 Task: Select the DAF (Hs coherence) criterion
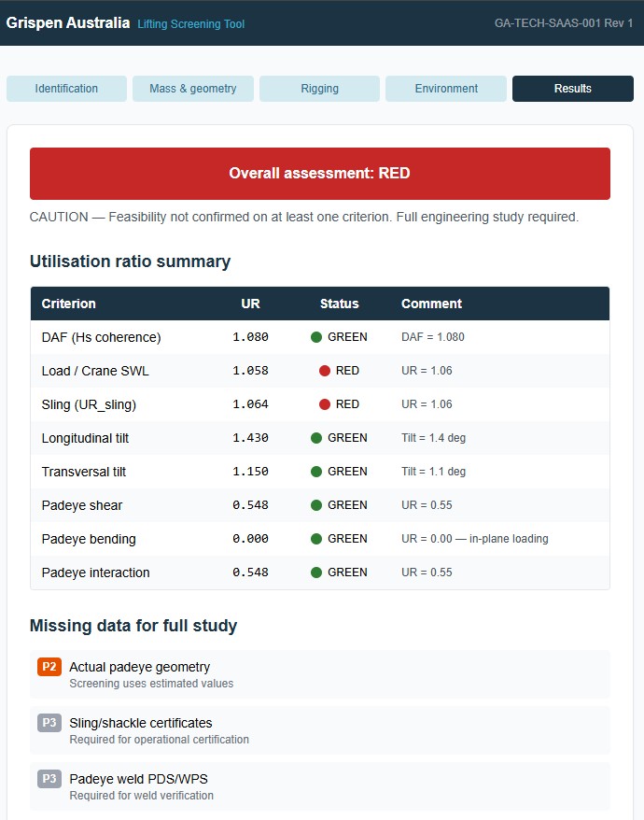[x=102, y=337]
